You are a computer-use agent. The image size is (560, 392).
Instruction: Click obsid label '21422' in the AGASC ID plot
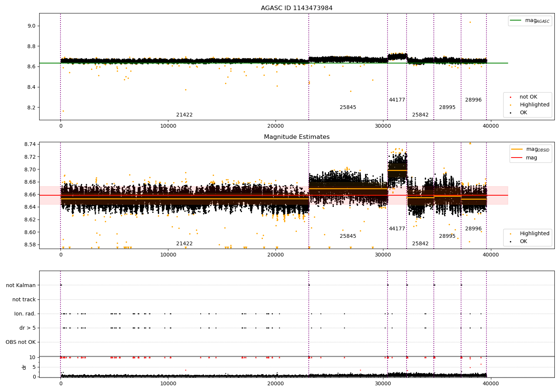tap(184, 115)
